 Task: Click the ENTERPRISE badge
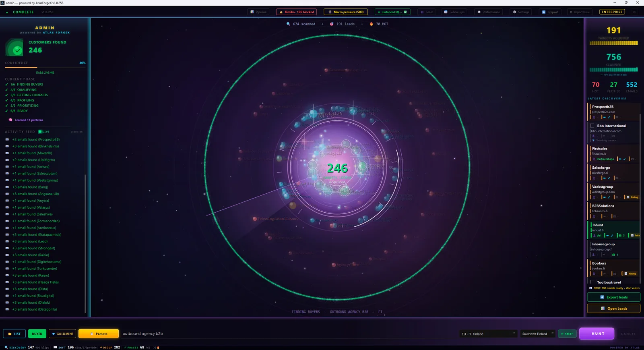coord(612,12)
